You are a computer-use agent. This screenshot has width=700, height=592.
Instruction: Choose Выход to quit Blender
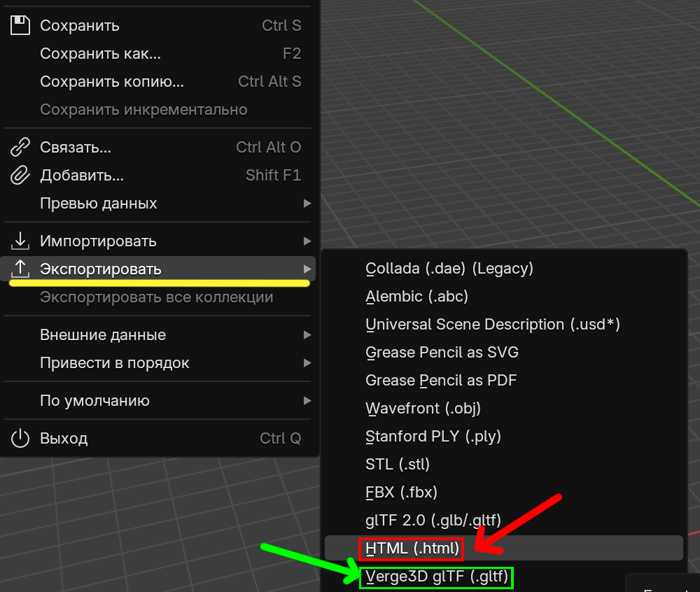tap(157, 438)
